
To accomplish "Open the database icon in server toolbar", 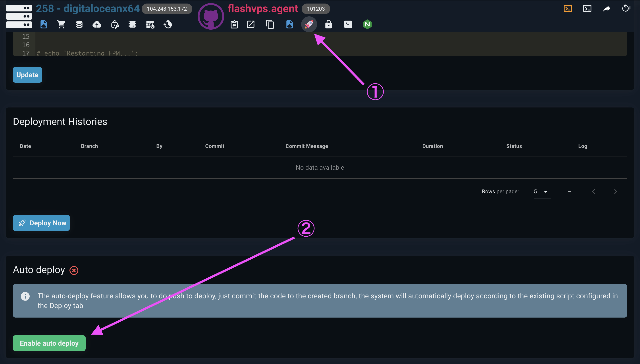I will click(79, 25).
